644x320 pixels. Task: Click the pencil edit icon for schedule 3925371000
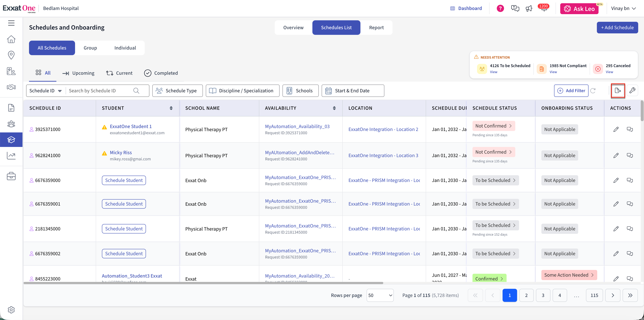pyautogui.click(x=616, y=129)
